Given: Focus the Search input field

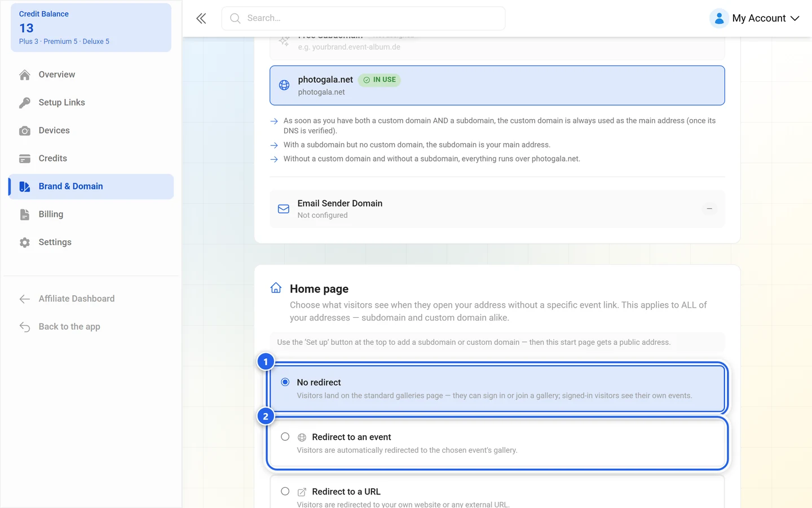Looking at the screenshot, I should [x=363, y=19].
